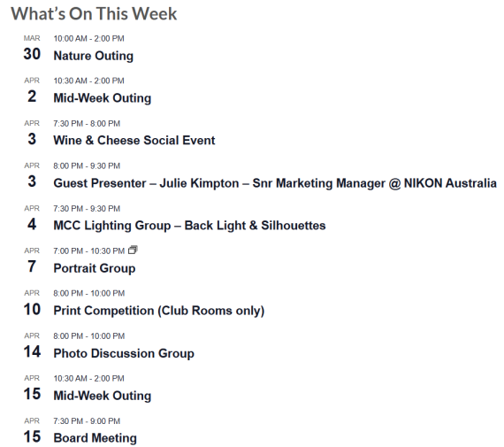
Task: Open the Mid-Week Outing on April 15
Action: pyautogui.click(x=103, y=396)
